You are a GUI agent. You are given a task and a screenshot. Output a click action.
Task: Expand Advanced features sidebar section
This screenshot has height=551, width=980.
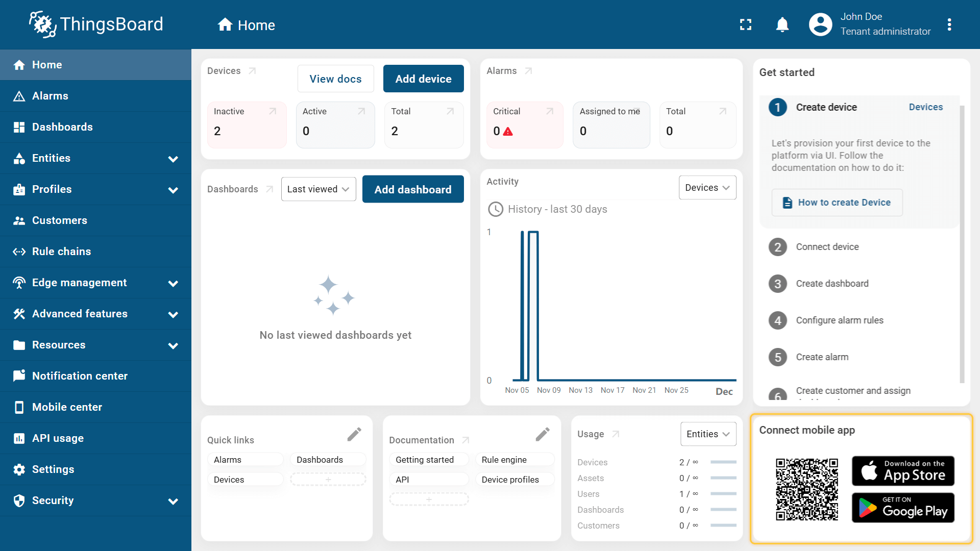point(173,314)
